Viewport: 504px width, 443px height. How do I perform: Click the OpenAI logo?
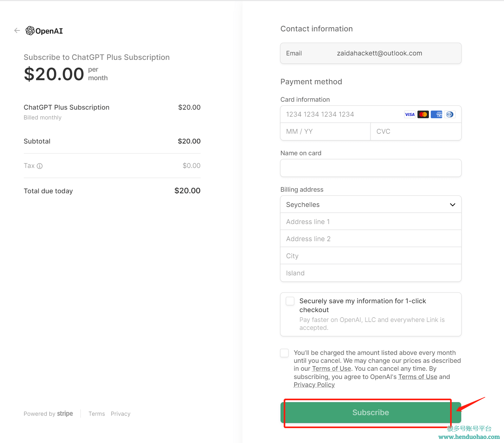[44, 31]
